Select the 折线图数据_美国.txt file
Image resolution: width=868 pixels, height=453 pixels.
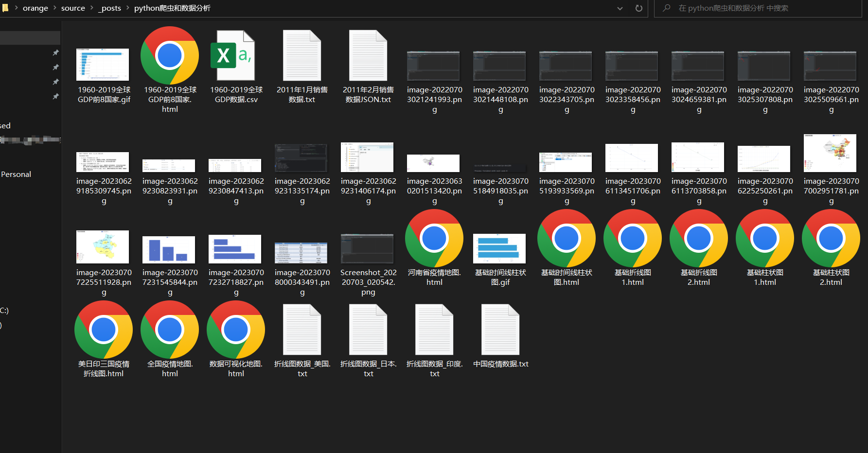coord(302,330)
